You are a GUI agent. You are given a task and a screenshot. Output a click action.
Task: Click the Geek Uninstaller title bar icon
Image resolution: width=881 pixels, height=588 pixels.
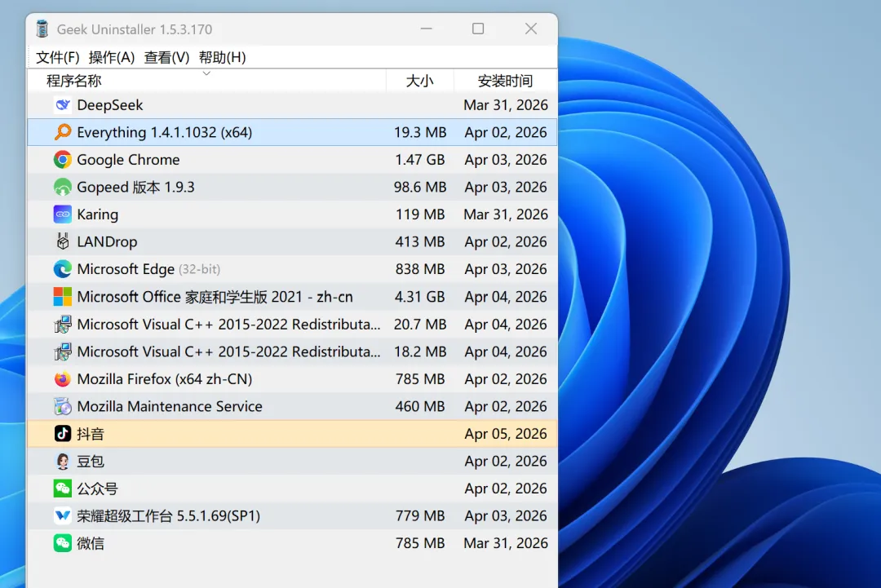pyautogui.click(x=42, y=29)
